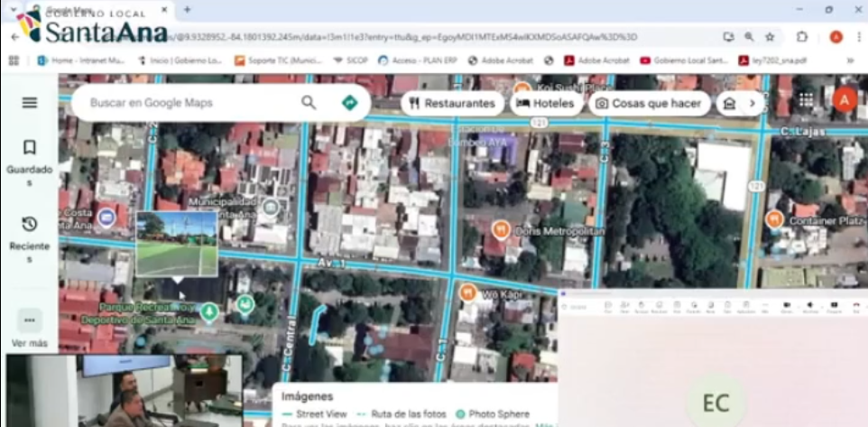Click the blue directions arrow icon
The height and width of the screenshot is (427, 868).
coord(349,103)
